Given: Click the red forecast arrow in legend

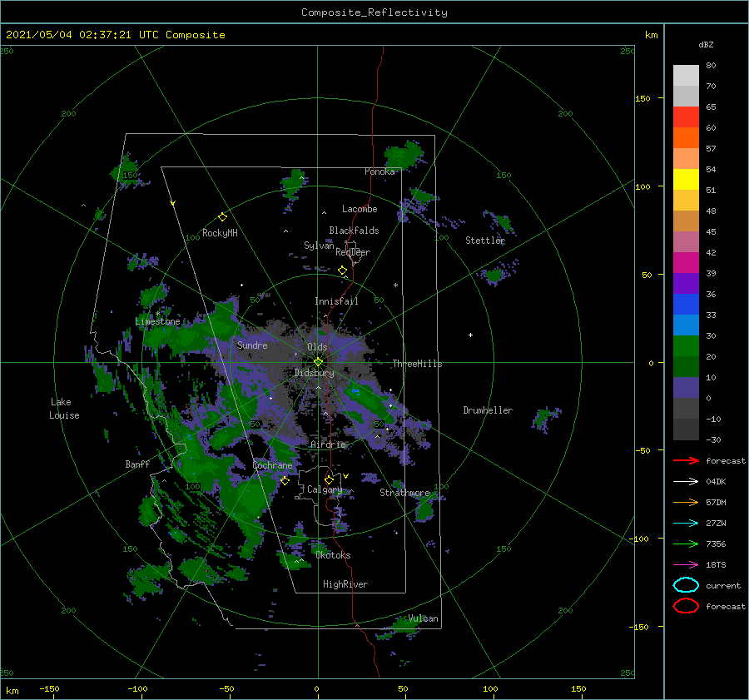Looking at the screenshot, I should [x=686, y=460].
